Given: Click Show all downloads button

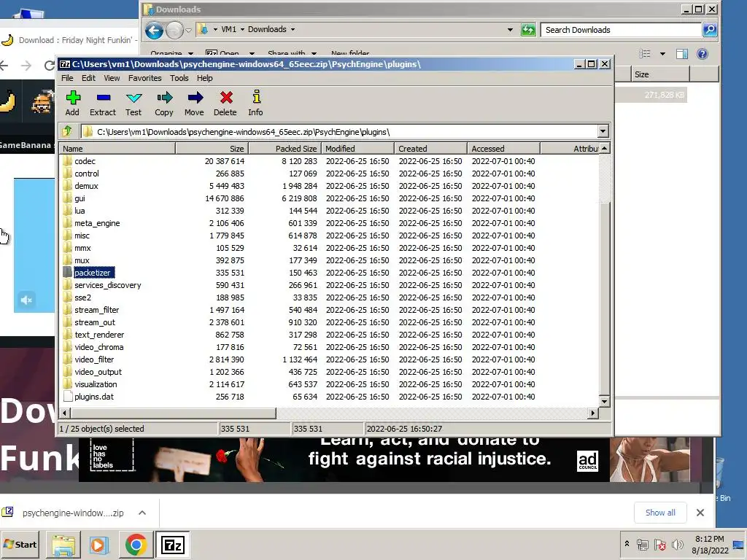Looking at the screenshot, I should click(x=660, y=513).
